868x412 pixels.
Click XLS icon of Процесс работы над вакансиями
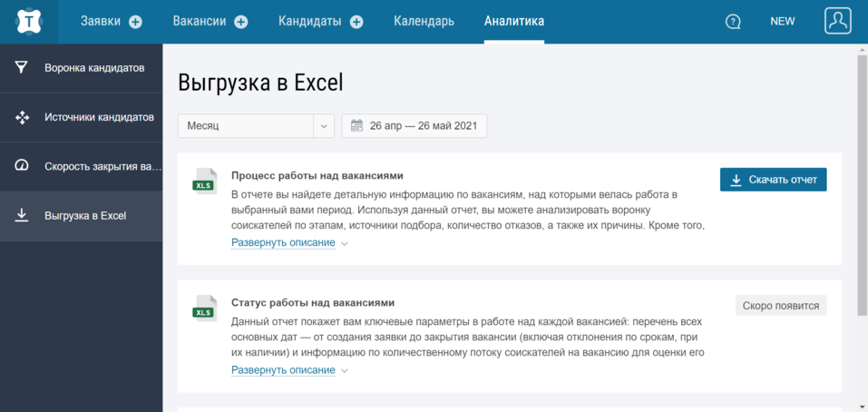click(x=204, y=181)
